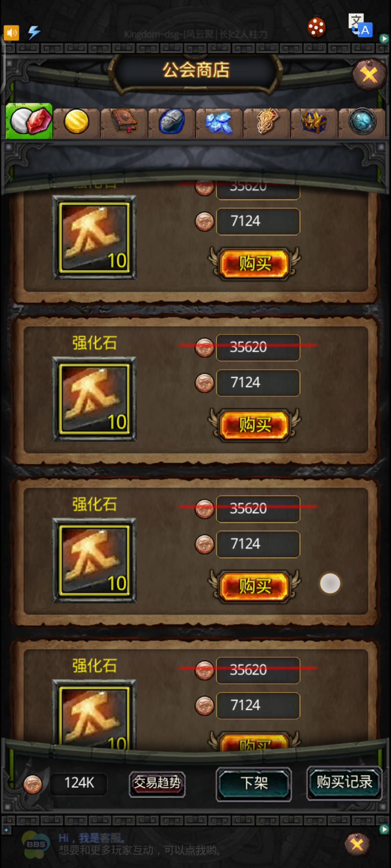Screen dimensions: 391x868
Task: Open the 交易趋势 trade trend view
Action: [157, 783]
